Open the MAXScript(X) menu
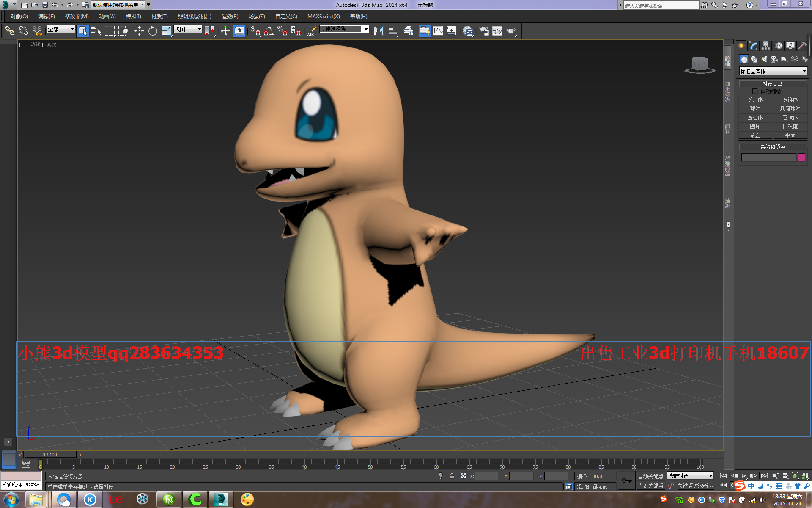 coord(324,17)
